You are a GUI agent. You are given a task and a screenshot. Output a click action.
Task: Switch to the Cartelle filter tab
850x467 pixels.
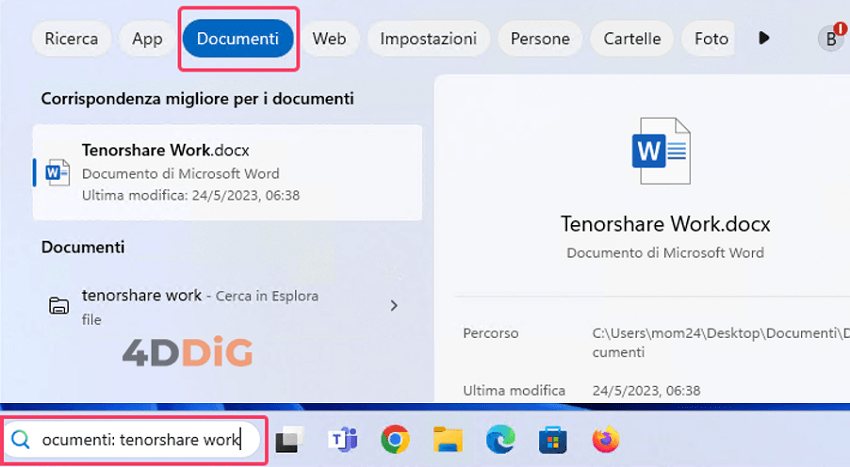coord(632,39)
